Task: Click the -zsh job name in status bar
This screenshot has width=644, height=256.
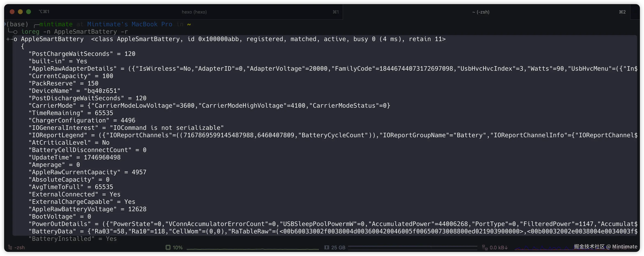Action: coord(19,248)
